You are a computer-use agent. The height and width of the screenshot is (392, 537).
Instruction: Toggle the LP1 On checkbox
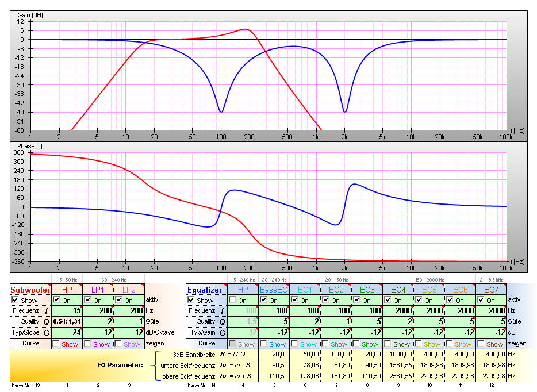pyautogui.click(x=87, y=300)
